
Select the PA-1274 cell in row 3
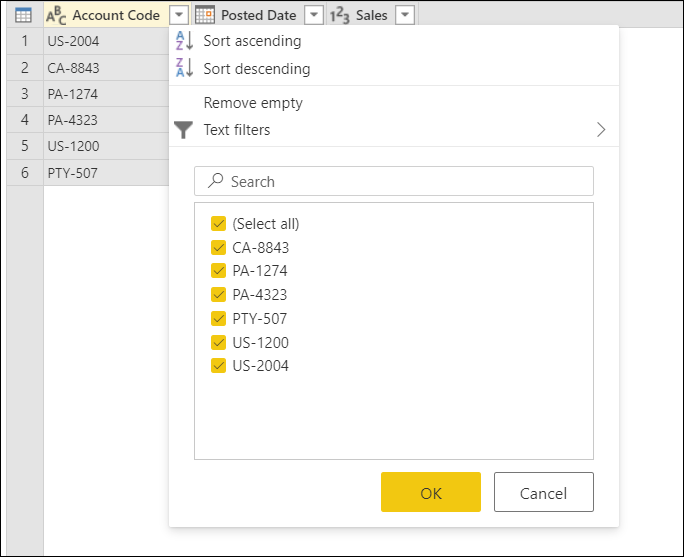106,94
